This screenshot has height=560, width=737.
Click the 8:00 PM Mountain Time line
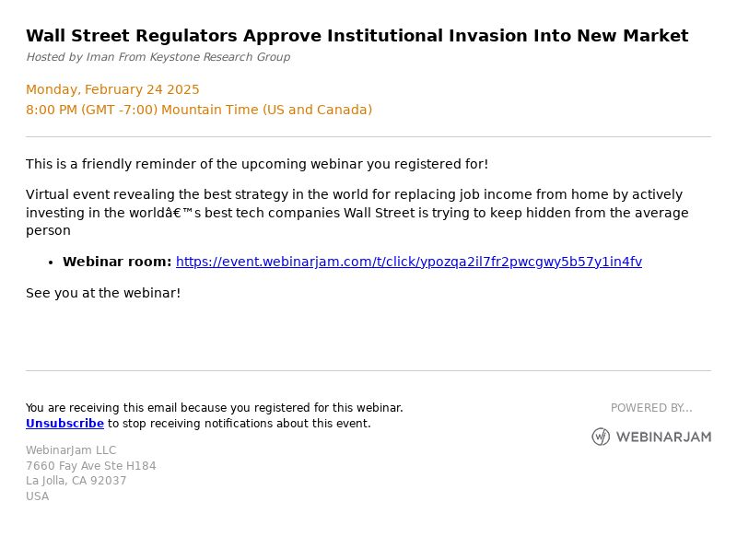199,110
